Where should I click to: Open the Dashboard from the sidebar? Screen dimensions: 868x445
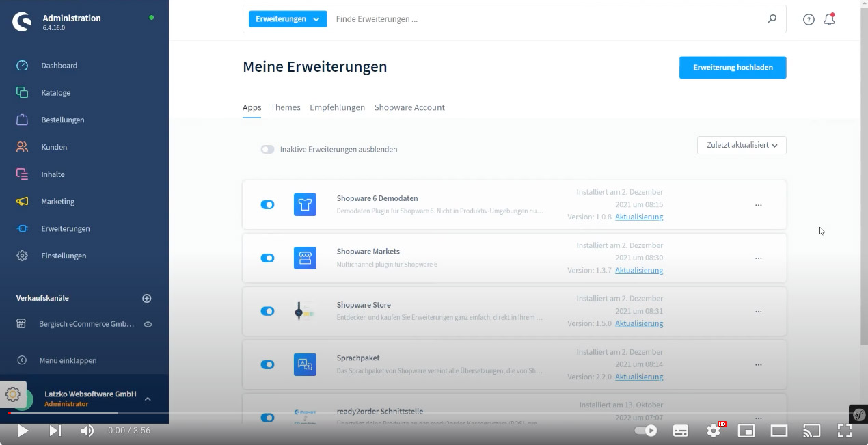pos(59,65)
